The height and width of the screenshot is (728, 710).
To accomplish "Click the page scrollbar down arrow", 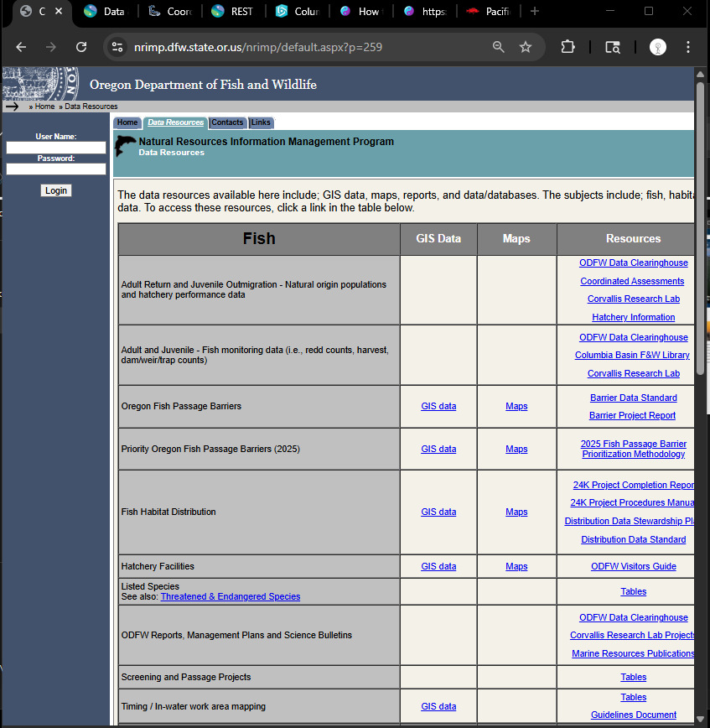I will click(700, 719).
